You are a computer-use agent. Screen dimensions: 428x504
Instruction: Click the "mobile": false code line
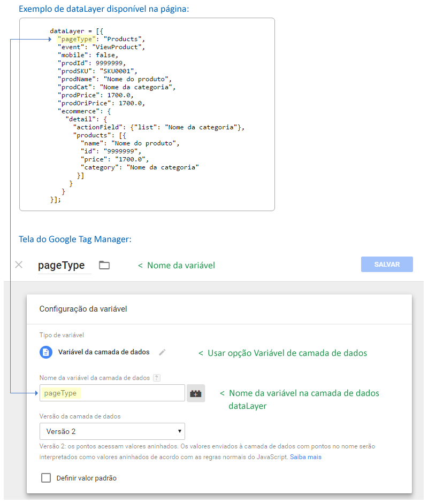click(x=88, y=55)
